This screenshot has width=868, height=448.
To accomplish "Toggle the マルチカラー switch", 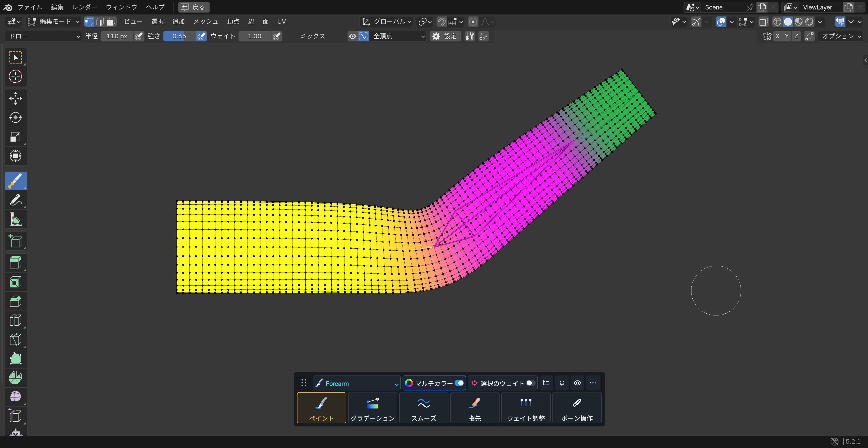I will tap(459, 383).
